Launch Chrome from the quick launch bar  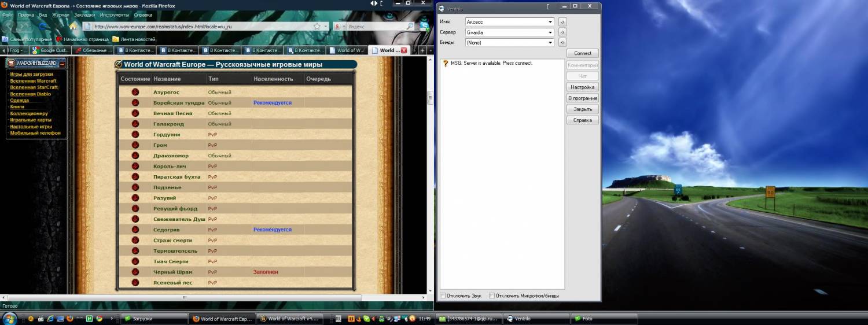[99, 319]
